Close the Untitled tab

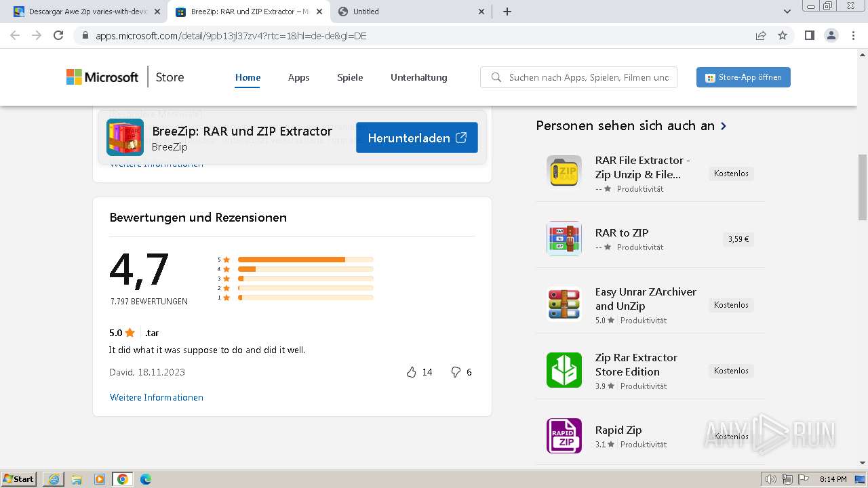click(x=481, y=12)
